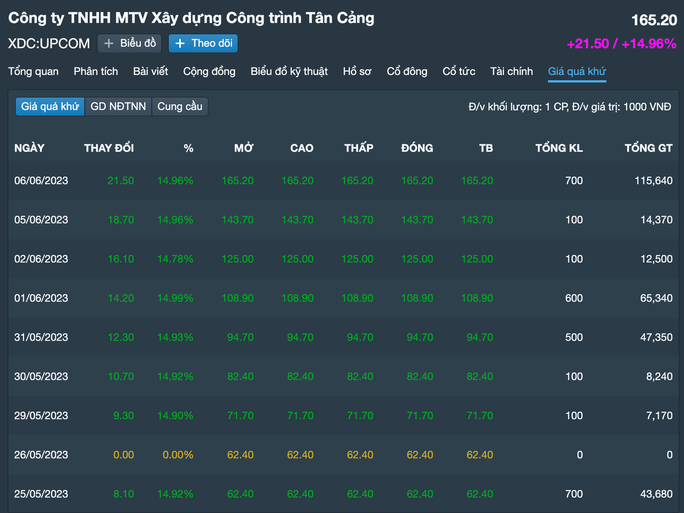This screenshot has width=684, height=513.
Task: Click the plus icon on Theo dõi button
Action: tap(180, 44)
